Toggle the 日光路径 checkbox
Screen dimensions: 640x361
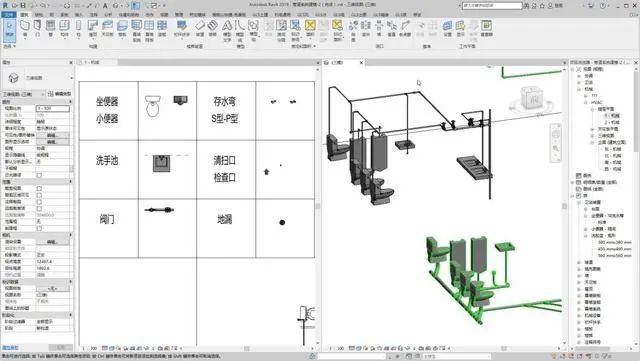[x=39, y=175]
